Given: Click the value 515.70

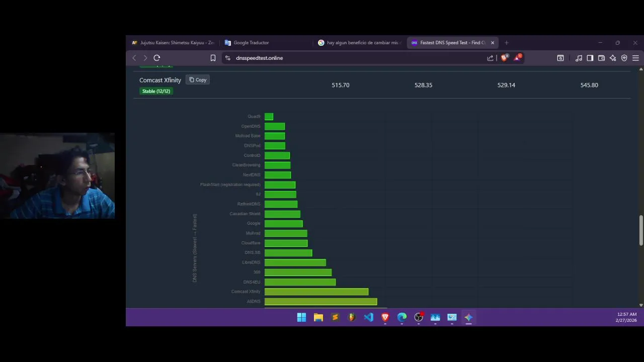Looking at the screenshot, I should [341, 85].
